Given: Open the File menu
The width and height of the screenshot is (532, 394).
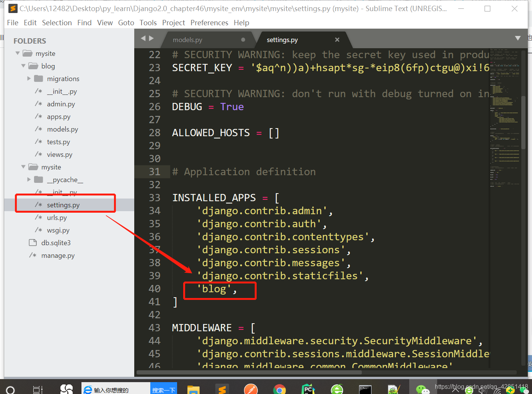Looking at the screenshot, I should (13, 23).
